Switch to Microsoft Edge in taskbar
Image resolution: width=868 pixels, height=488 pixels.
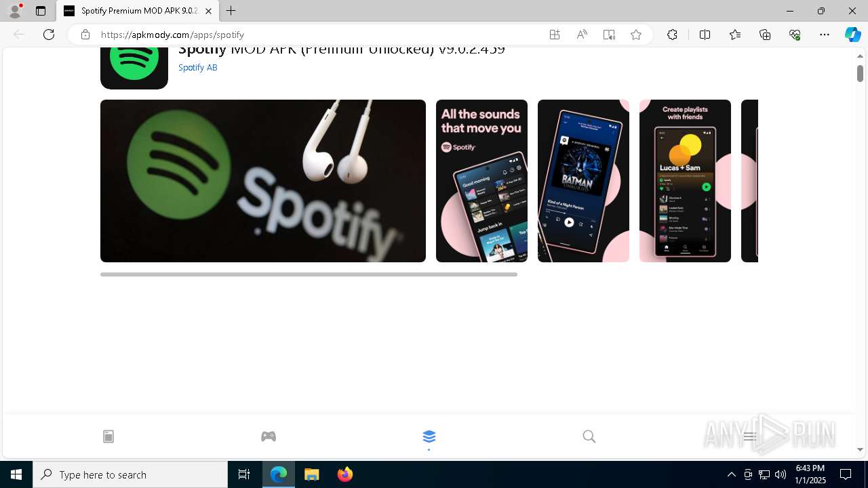click(279, 474)
